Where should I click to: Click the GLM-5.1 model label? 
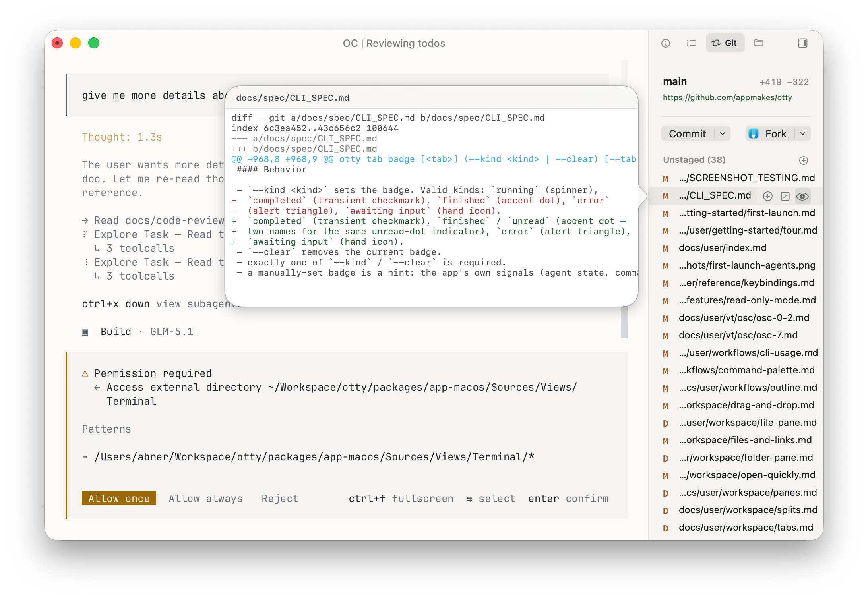pos(172,332)
